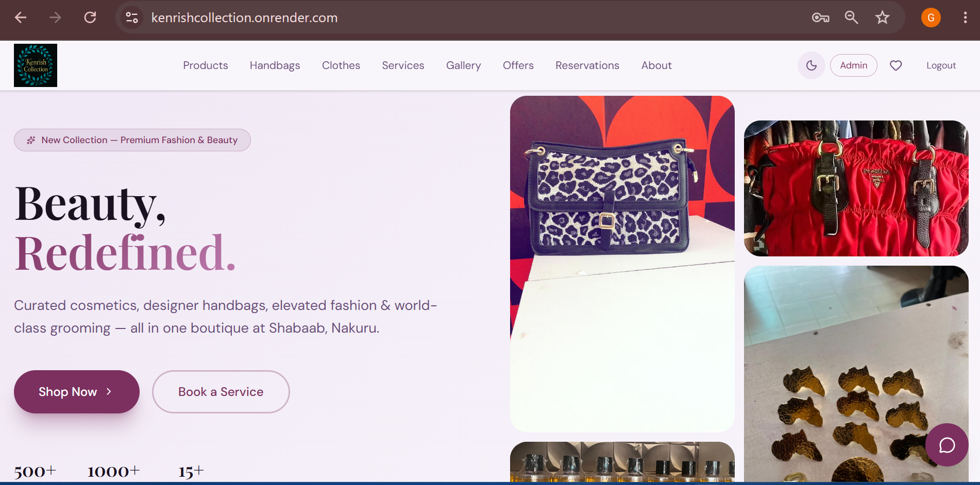Screen dimensions: 980x485
Task: Click the browser zoom magnifier icon
Action: (x=851, y=18)
